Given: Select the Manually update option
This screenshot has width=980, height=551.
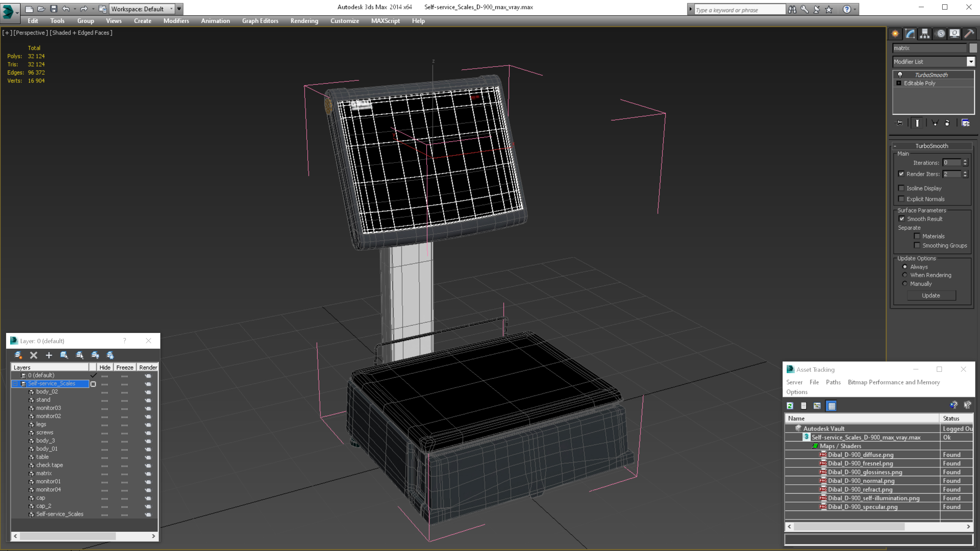Looking at the screenshot, I should click(x=905, y=284).
